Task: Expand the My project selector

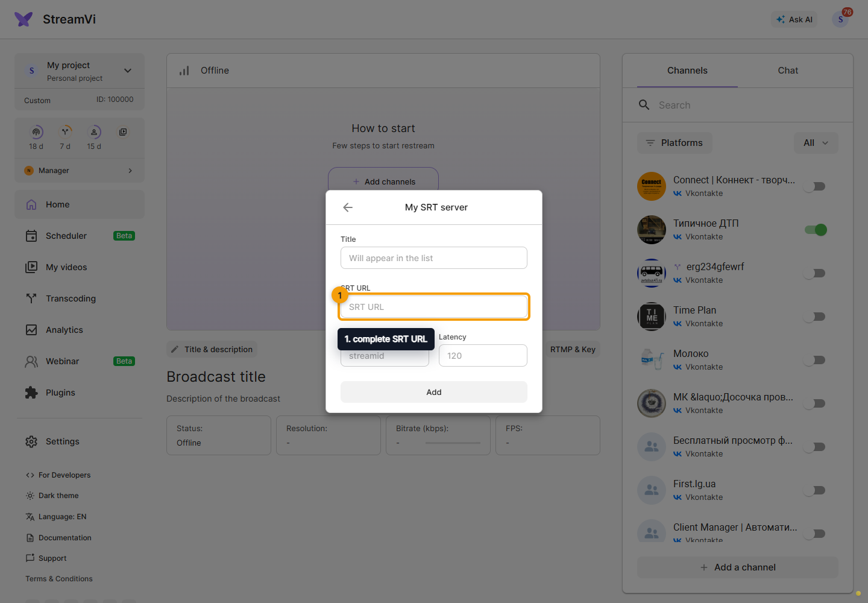Action: 80,71
